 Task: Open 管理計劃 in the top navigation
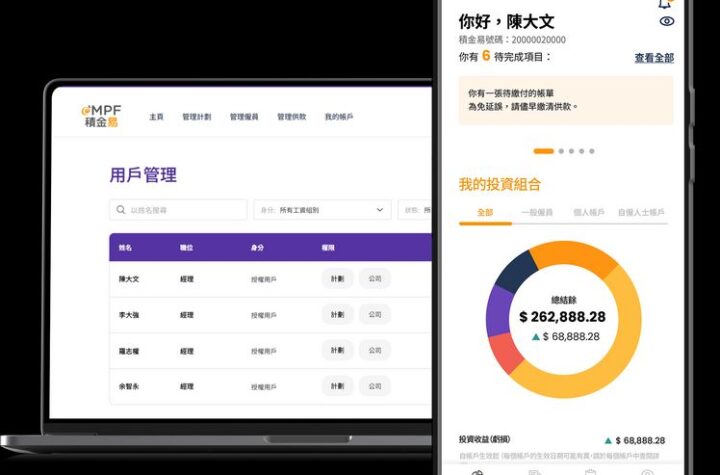click(x=196, y=117)
